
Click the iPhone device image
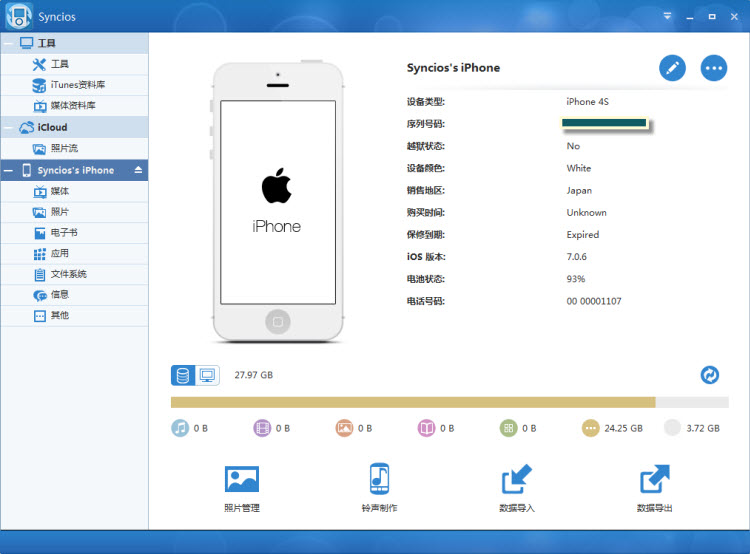click(278, 201)
